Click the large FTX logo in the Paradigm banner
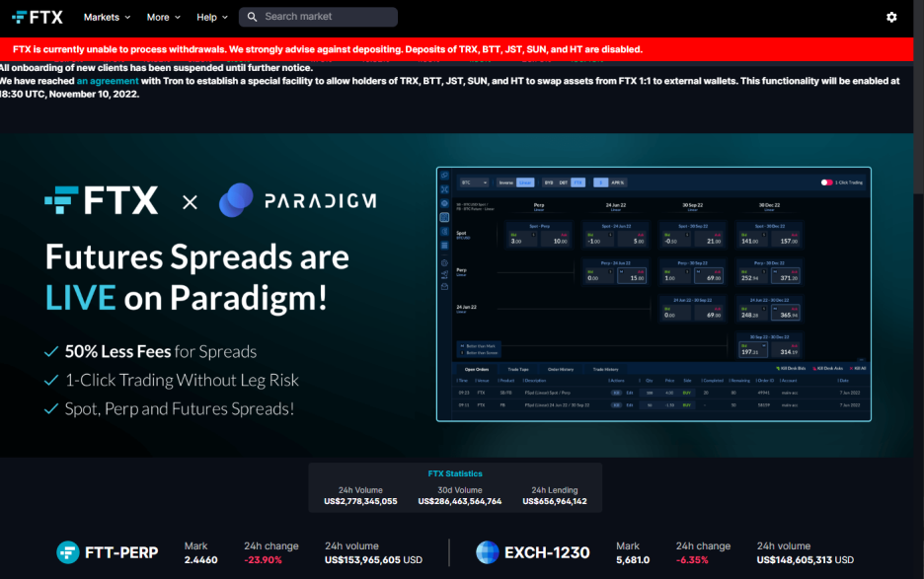Image resolution: width=924 pixels, height=579 pixels. pos(102,200)
